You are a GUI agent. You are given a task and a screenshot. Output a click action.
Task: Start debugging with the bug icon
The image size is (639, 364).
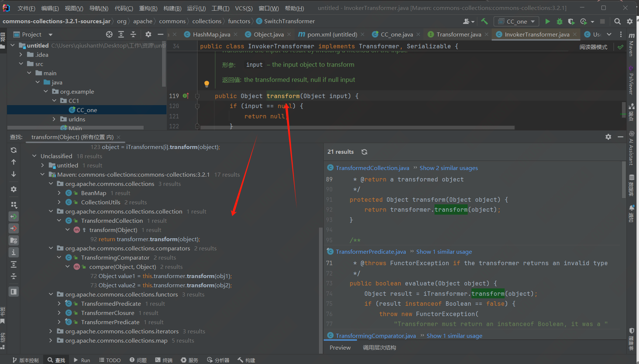(x=560, y=22)
